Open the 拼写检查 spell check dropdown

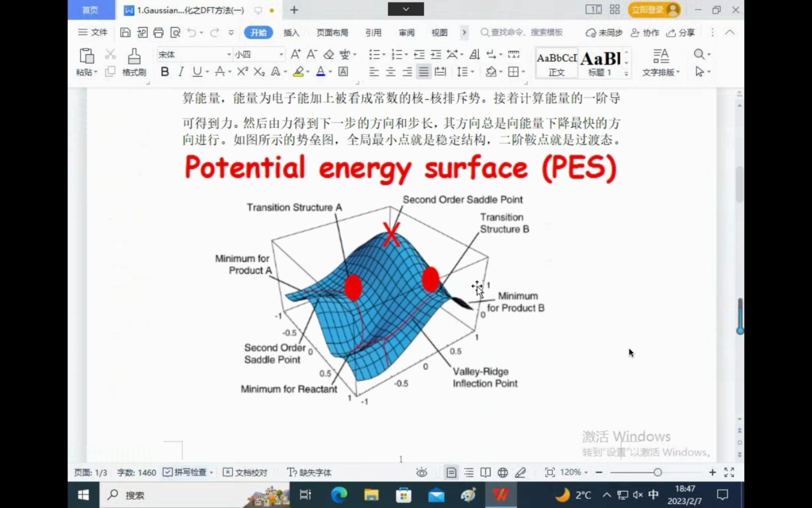pos(187,472)
